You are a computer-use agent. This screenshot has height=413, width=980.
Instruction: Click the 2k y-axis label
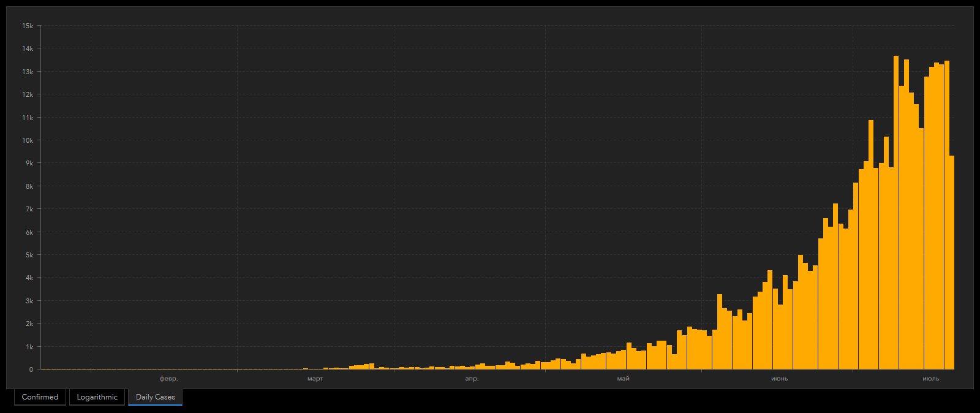[29, 324]
